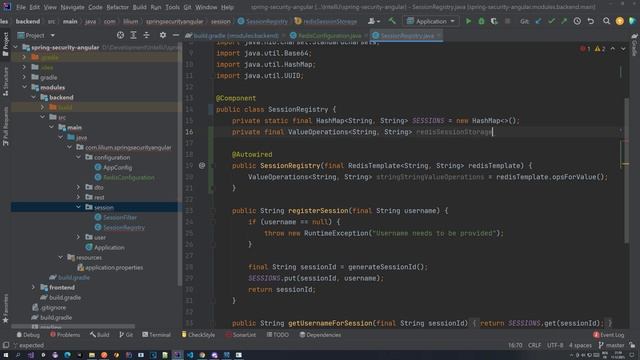The height and width of the screenshot is (360, 640).
Task: Expand the frontend module
Action: click(33, 287)
